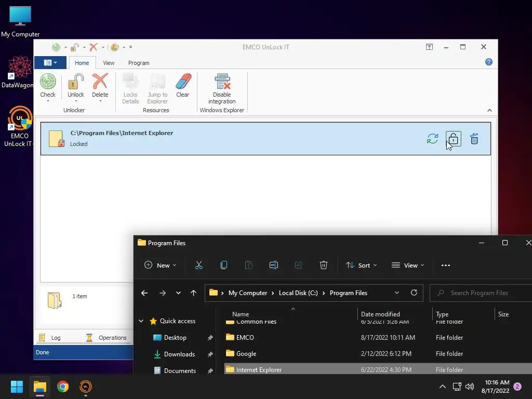The image size is (532, 399).
Task: Click the Windows Start button
Action: 17,387
